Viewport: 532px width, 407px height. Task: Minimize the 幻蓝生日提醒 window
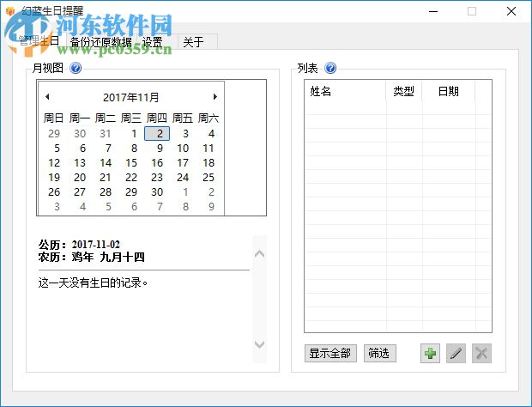(433, 11)
